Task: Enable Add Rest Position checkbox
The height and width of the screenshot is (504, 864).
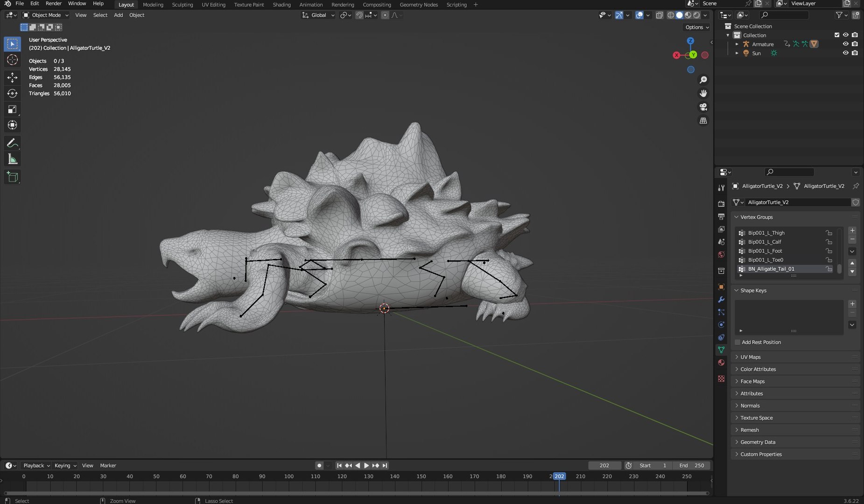Action: coord(738,342)
